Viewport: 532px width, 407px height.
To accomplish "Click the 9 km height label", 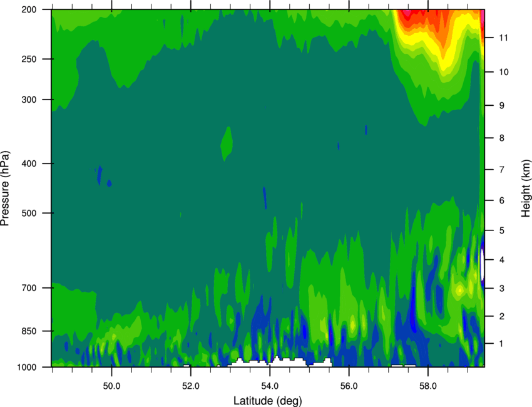I will [x=502, y=106].
